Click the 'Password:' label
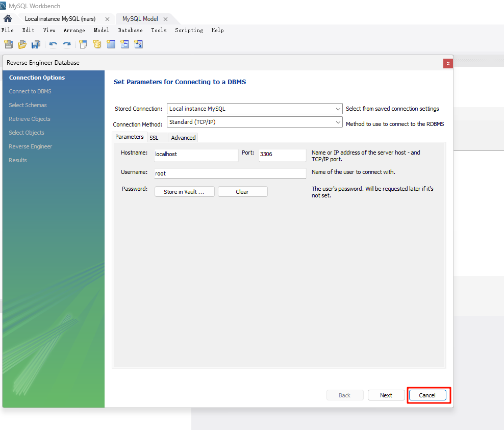This screenshot has width=504, height=430. tap(135, 189)
